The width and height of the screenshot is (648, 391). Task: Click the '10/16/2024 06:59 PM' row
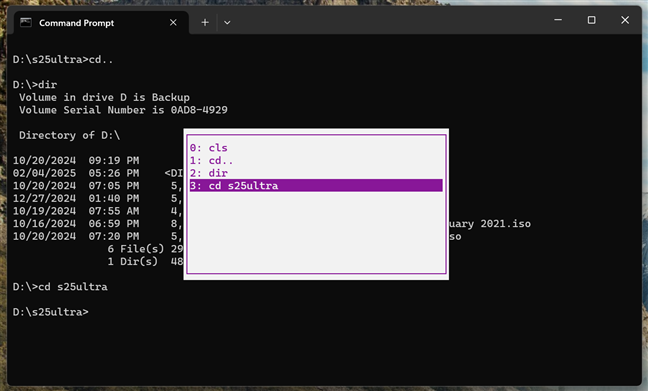[98, 224]
